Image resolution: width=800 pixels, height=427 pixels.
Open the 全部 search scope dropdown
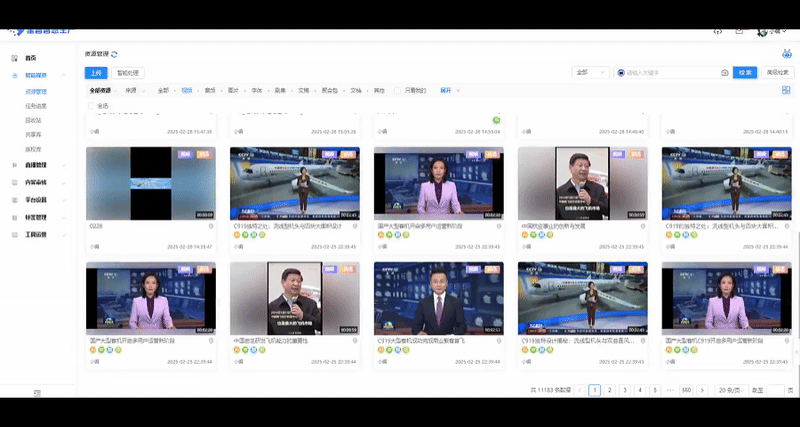590,73
